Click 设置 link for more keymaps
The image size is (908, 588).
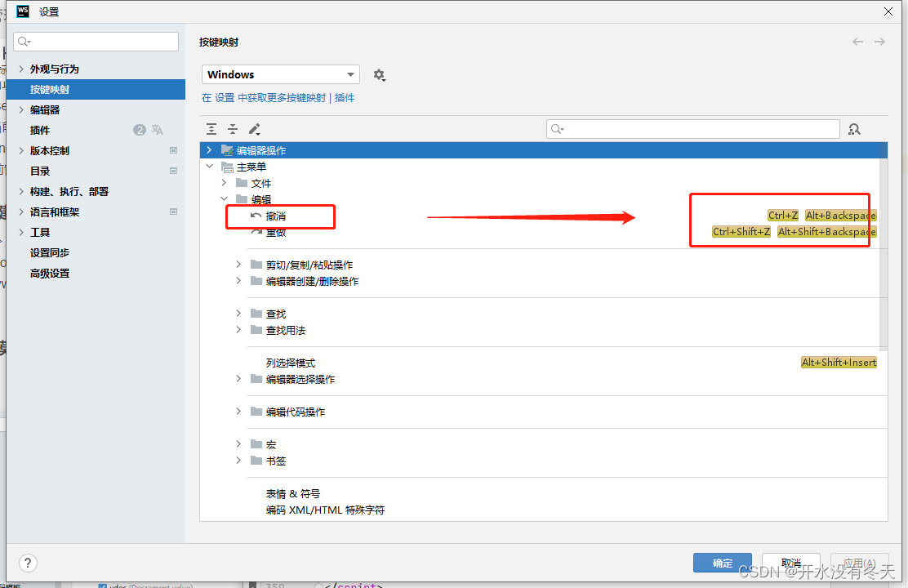[x=225, y=98]
